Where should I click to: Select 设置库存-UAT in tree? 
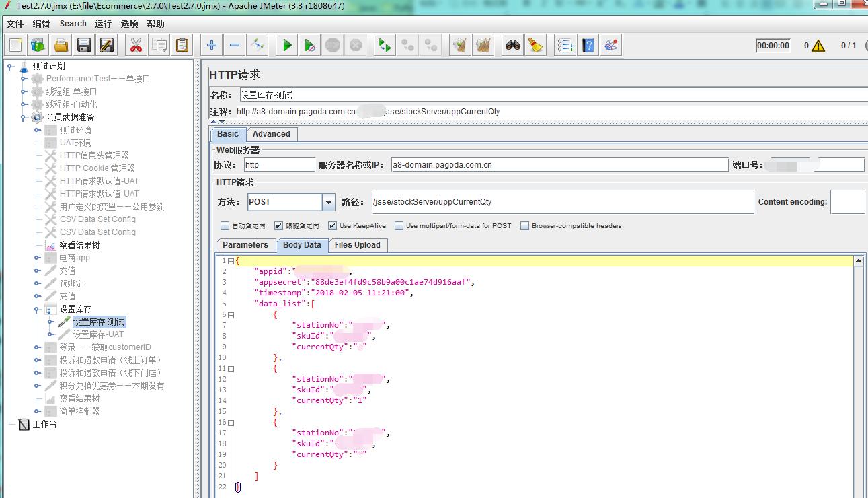(x=98, y=334)
